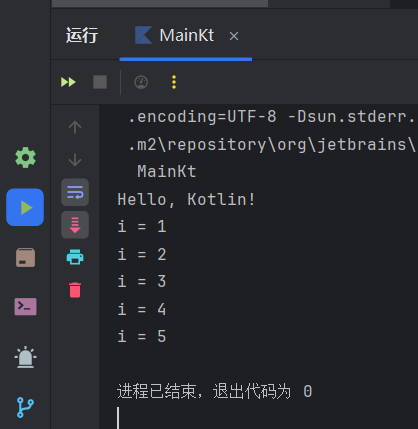Open the Git branch tool window

25,407
